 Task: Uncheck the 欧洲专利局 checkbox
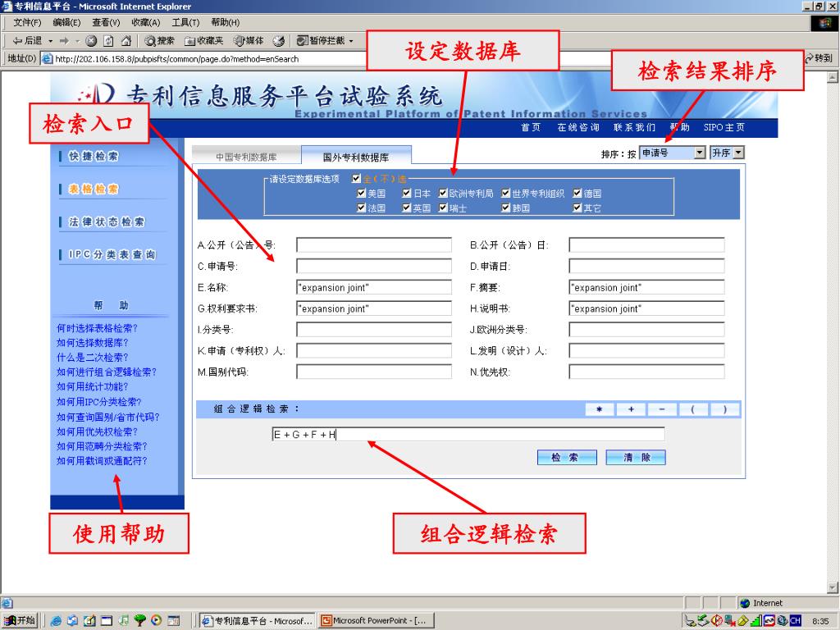(443, 193)
